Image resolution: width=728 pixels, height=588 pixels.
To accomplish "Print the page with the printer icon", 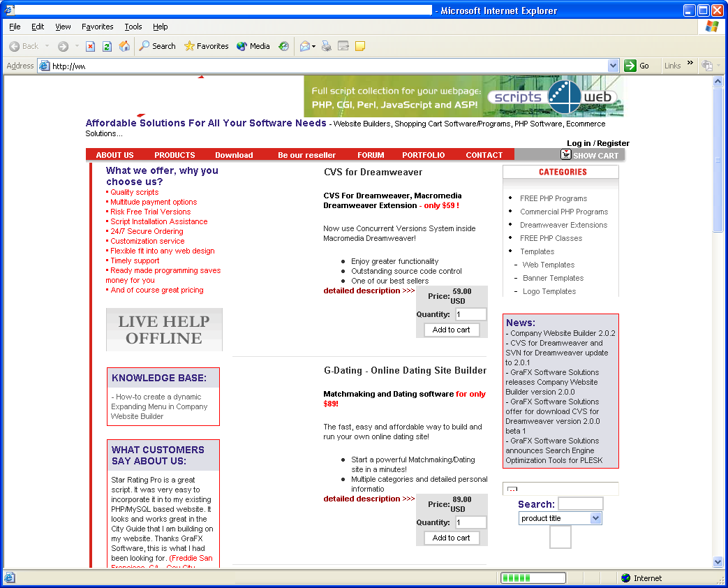I will (x=327, y=46).
